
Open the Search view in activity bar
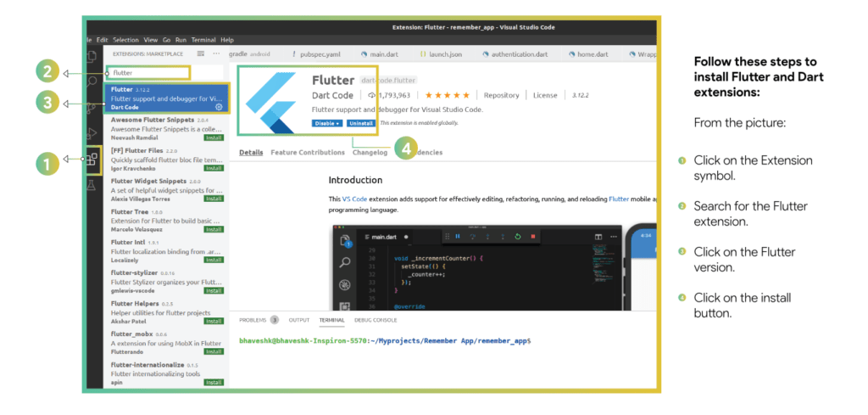coord(92,81)
